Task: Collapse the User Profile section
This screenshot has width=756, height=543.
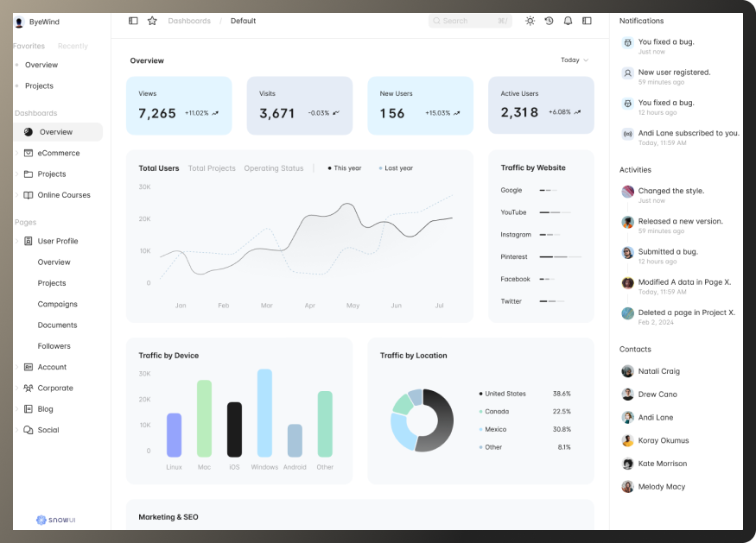Action: tap(16, 241)
